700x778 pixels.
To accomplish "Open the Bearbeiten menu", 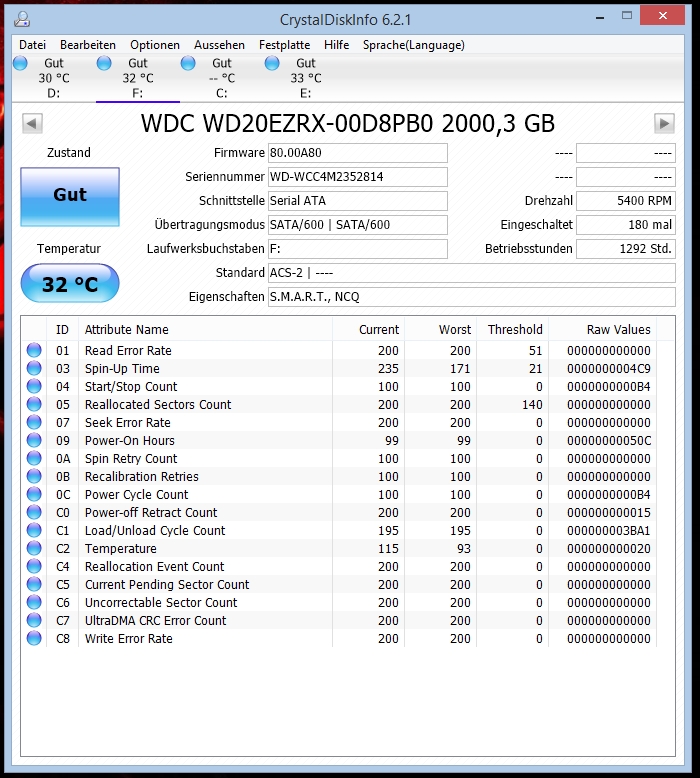I will 88,45.
